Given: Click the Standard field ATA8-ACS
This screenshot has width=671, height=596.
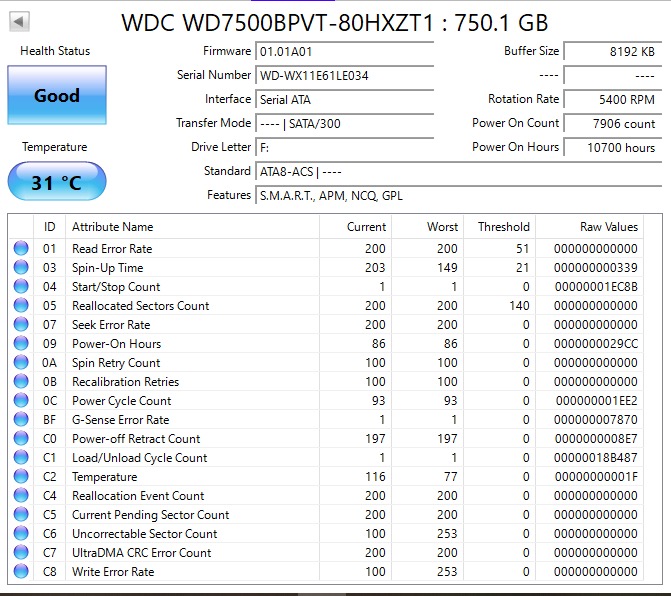Looking at the screenshot, I should (x=458, y=172).
